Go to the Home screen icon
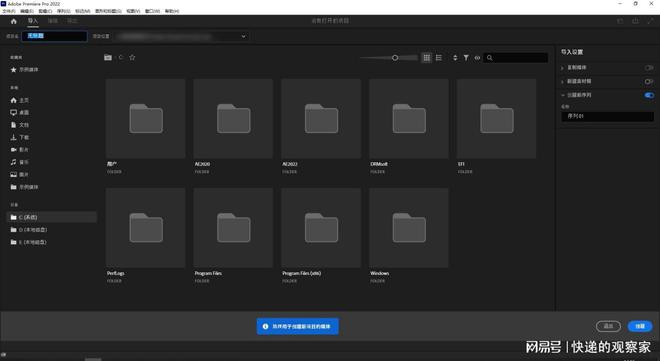The width and height of the screenshot is (660, 361). click(13, 21)
